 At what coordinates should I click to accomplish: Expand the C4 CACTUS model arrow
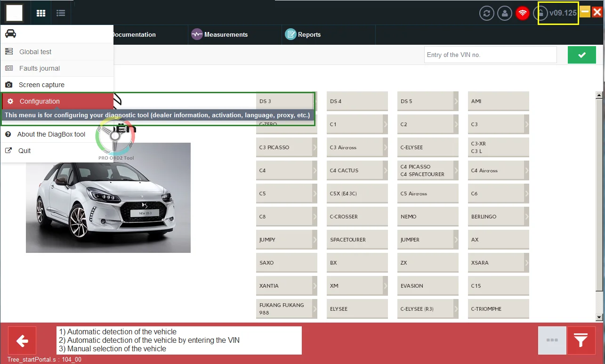(386, 170)
